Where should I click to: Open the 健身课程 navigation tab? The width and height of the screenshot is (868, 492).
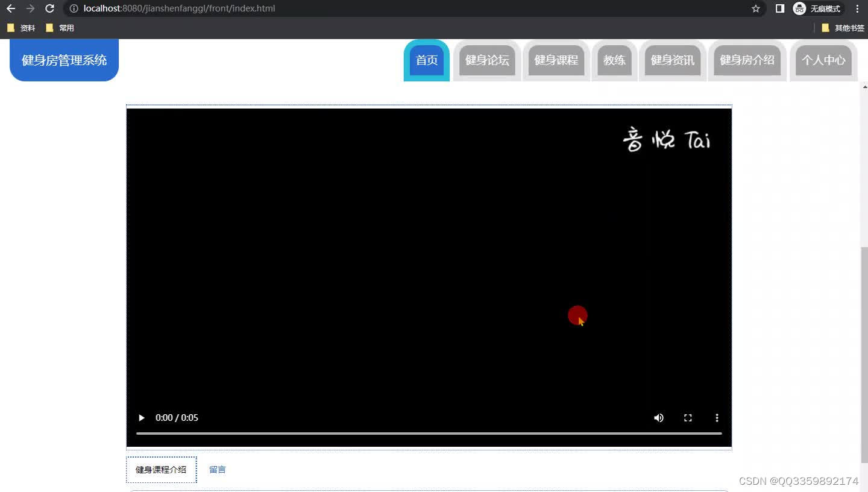point(556,60)
